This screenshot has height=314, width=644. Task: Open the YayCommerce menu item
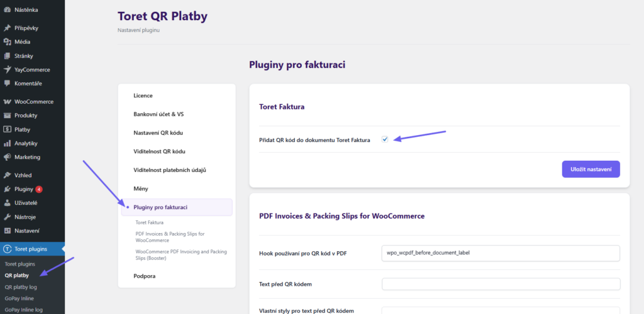[32, 70]
